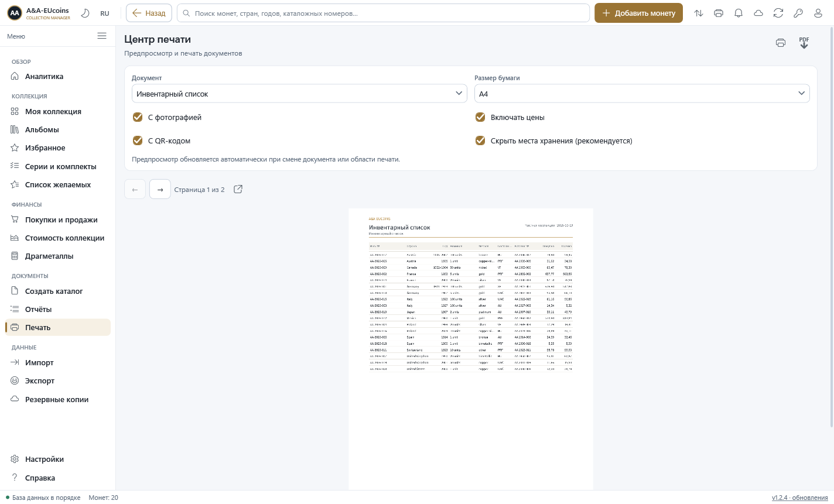Open preview in new window icon
Image resolution: width=834 pixels, height=504 pixels.
[x=238, y=189]
